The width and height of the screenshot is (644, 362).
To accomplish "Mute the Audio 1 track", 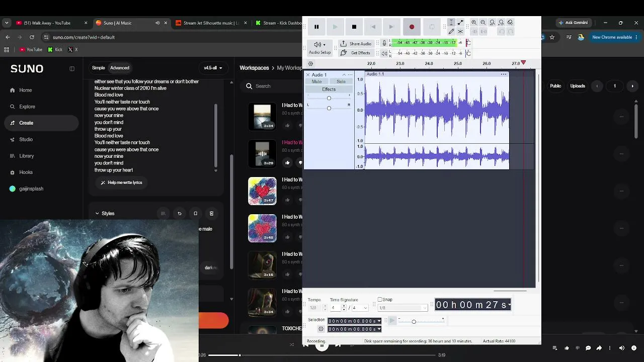I will [316, 82].
